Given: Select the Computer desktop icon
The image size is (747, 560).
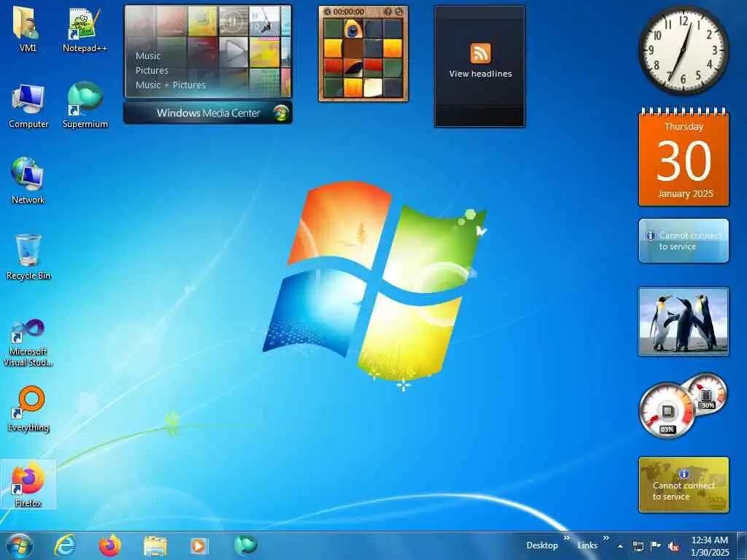Looking at the screenshot, I should click(28, 106).
